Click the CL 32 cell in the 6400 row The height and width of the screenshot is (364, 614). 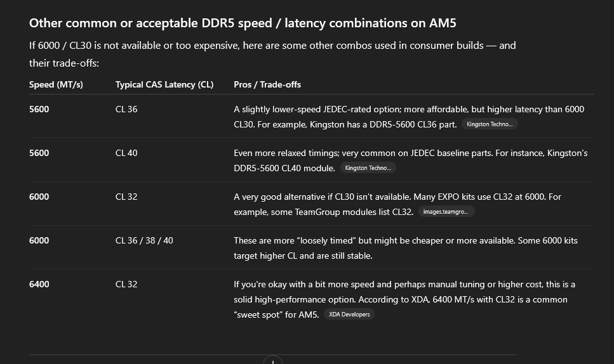126,284
